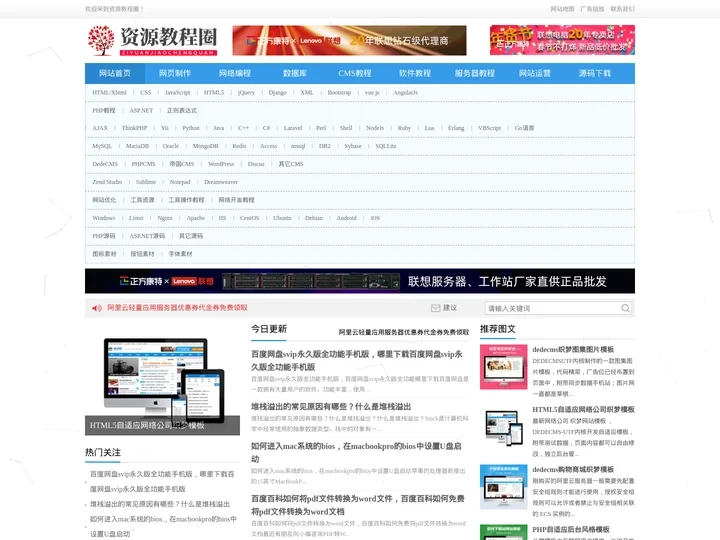Click the 网站地图 top link
The image size is (720, 540).
pos(562,9)
